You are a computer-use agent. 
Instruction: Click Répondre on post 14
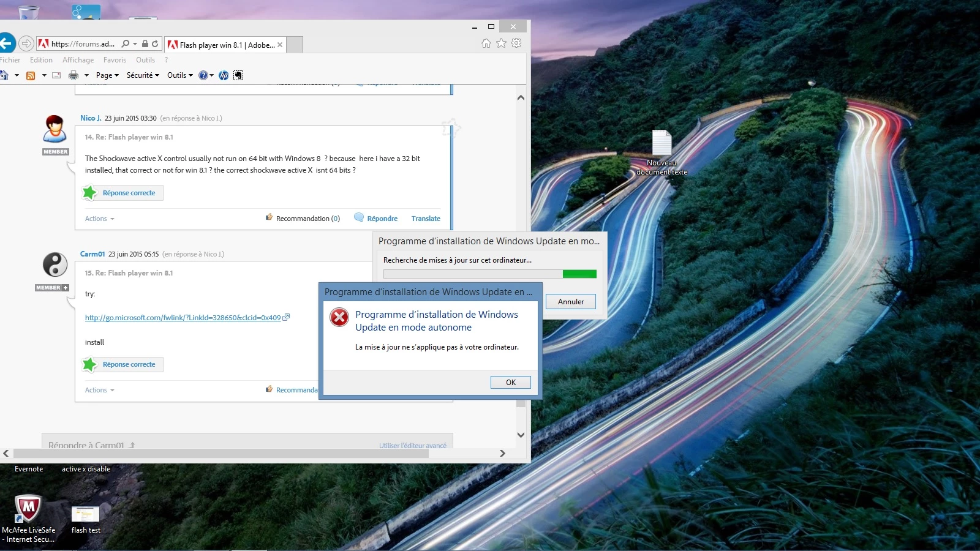coord(376,218)
